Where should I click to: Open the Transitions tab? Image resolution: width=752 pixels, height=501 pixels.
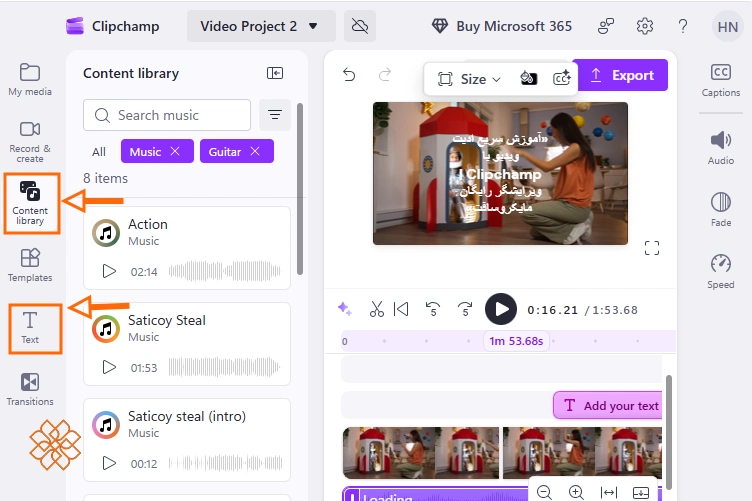click(30, 390)
